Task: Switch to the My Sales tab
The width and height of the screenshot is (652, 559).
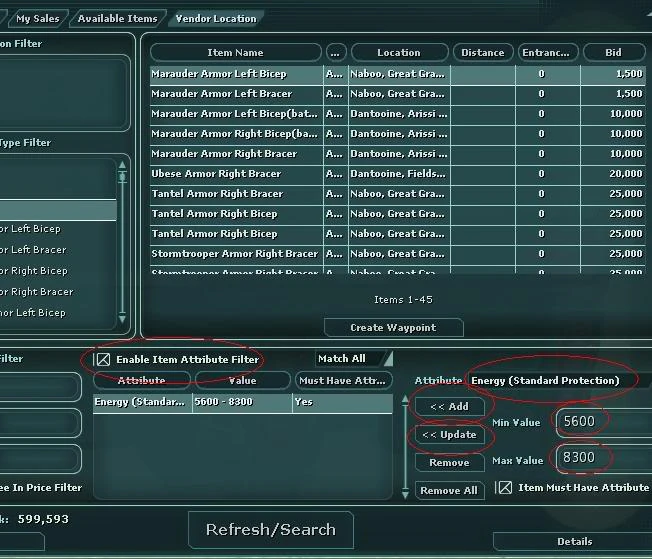Action: (x=38, y=19)
